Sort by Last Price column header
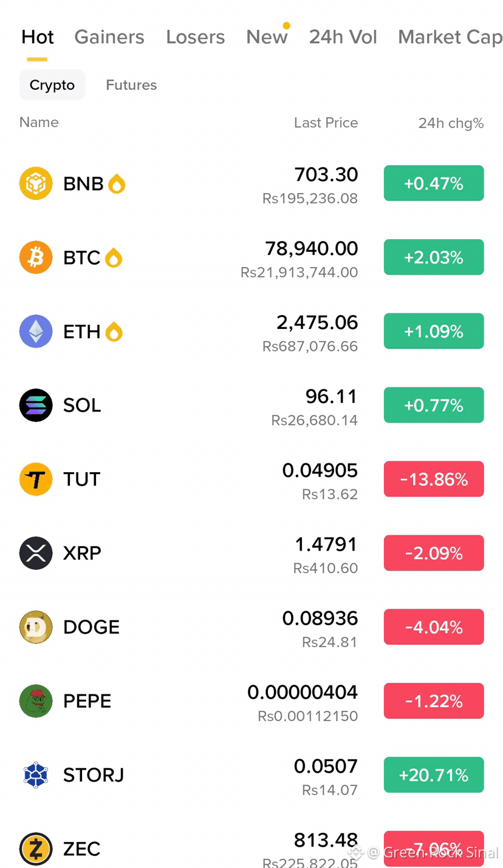Viewport: 503px width, 868px height. coord(326,123)
